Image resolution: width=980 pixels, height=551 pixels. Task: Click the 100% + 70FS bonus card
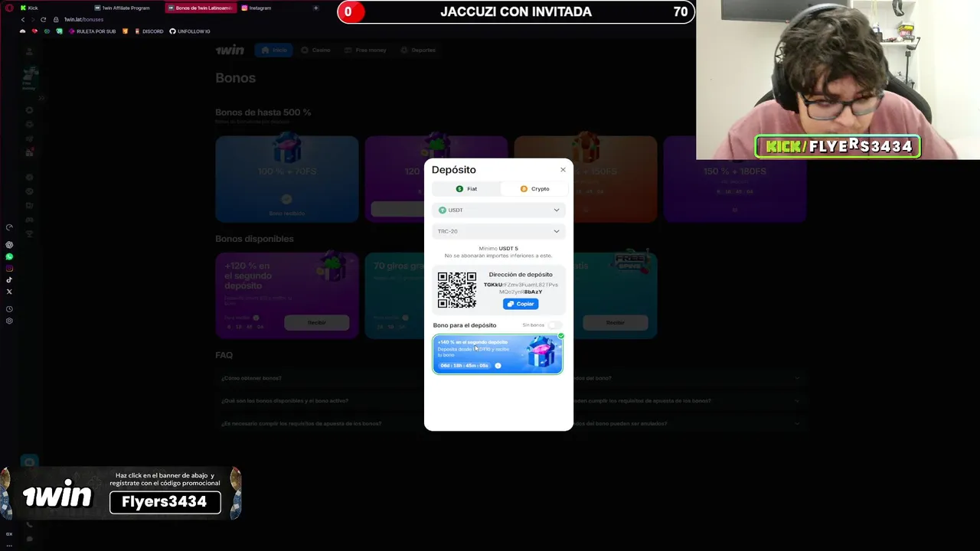pos(287,179)
